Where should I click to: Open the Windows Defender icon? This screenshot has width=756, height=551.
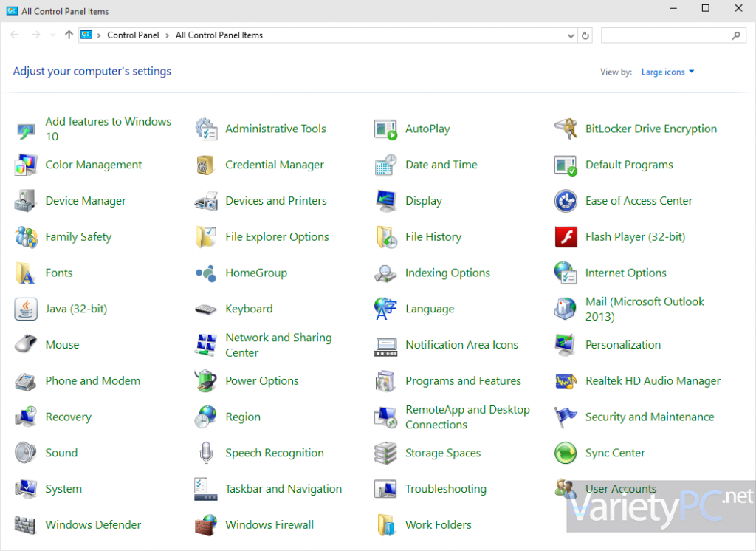point(93,524)
